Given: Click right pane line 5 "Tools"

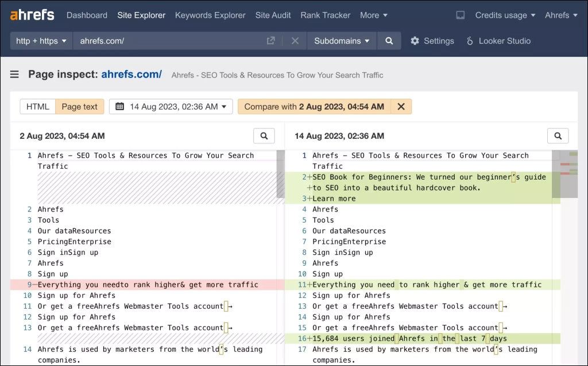Looking at the screenshot, I should click(x=323, y=220).
